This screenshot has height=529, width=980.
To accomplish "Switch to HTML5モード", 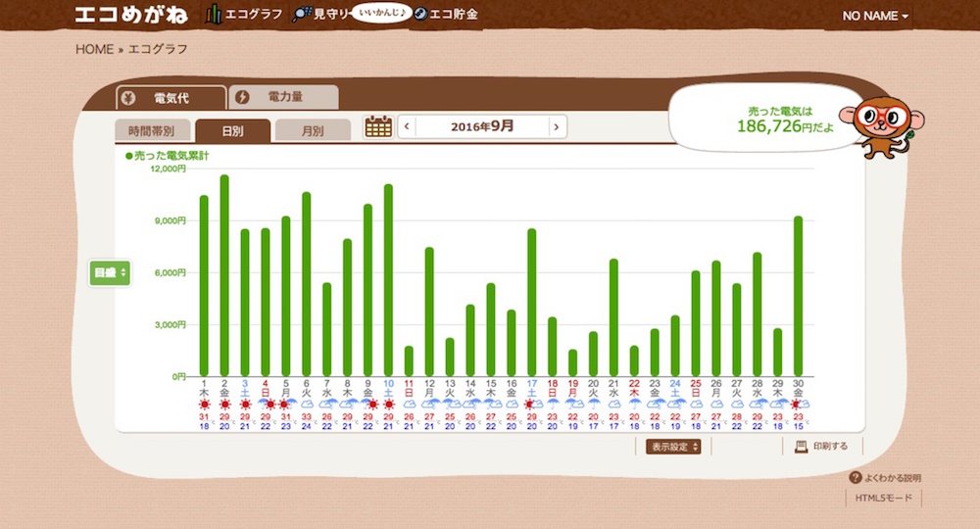I will (884, 498).
